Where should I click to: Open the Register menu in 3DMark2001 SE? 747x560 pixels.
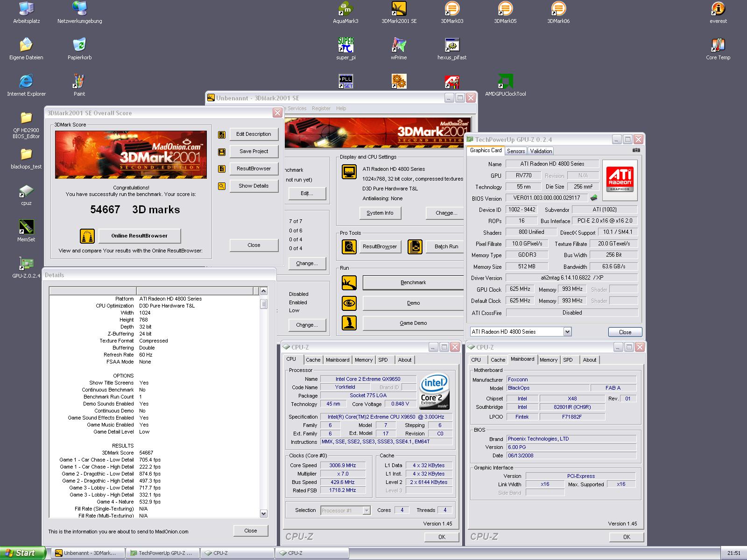coord(321,108)
